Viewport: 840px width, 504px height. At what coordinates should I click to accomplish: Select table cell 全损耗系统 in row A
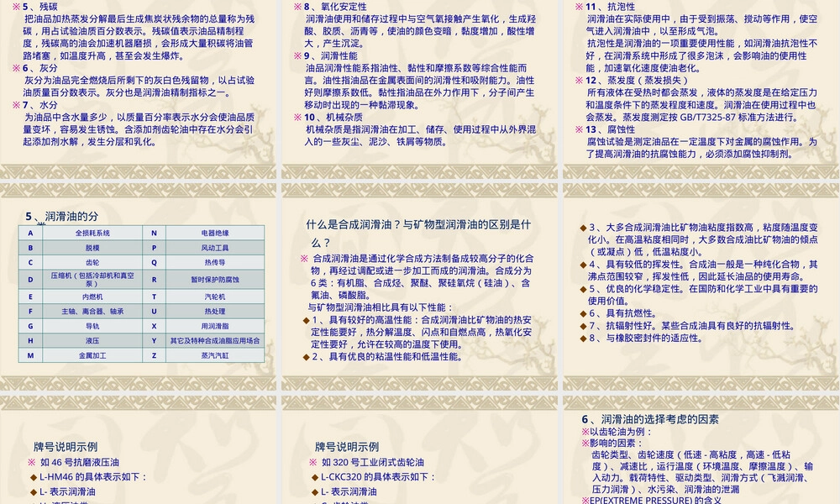click(92, 233)
